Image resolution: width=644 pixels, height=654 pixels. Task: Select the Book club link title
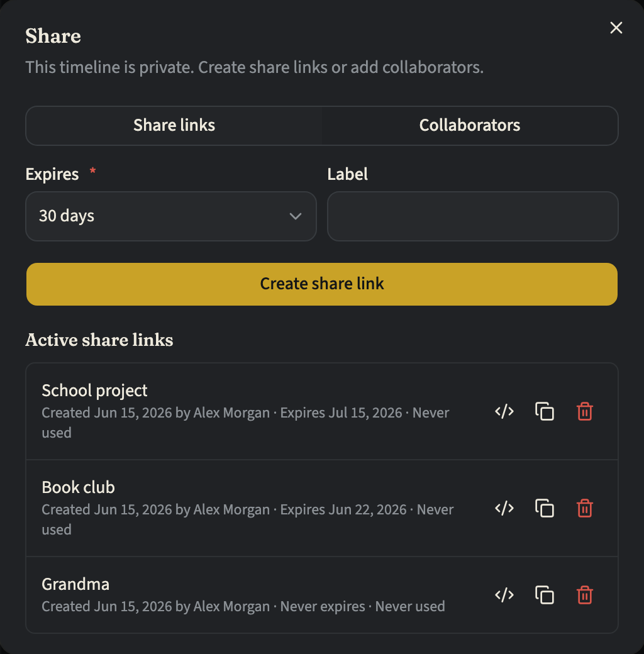click(78, 487)
